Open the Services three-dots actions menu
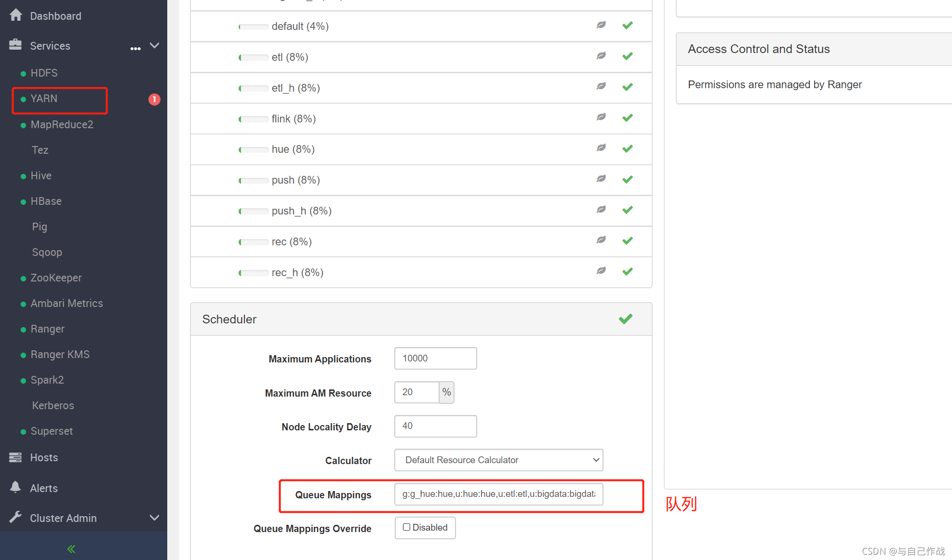Screen dimensions: 952x560 tap(135, 48)
